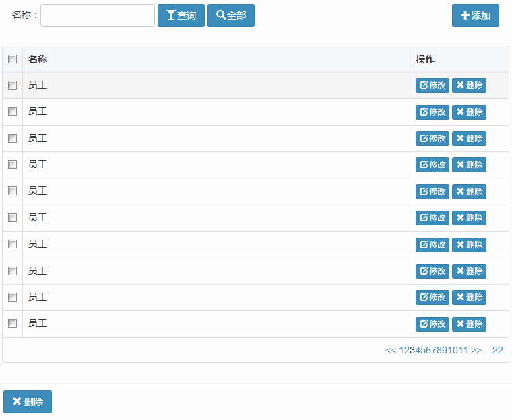
Task: Check the first row's checkbox
Action: (x=12, y=85)
